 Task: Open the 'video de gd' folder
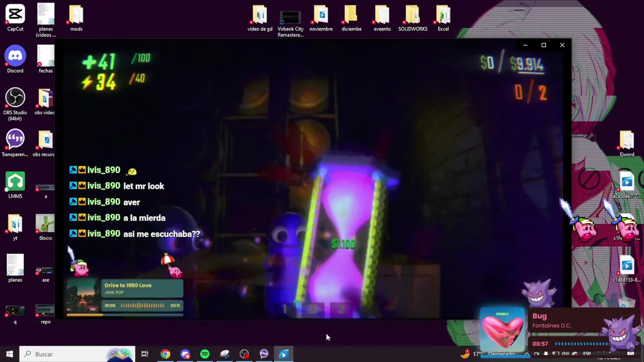click(260, 18)
